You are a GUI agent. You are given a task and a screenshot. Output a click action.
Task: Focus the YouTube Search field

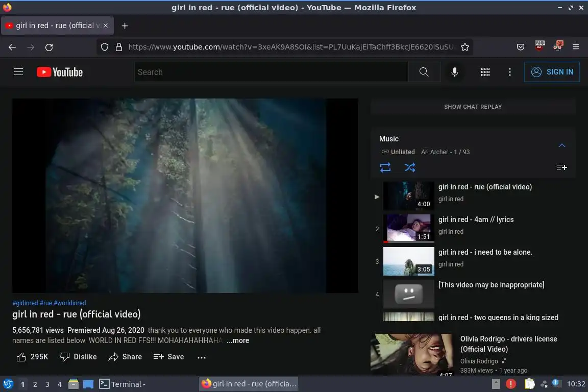click(x=271, y=72)
